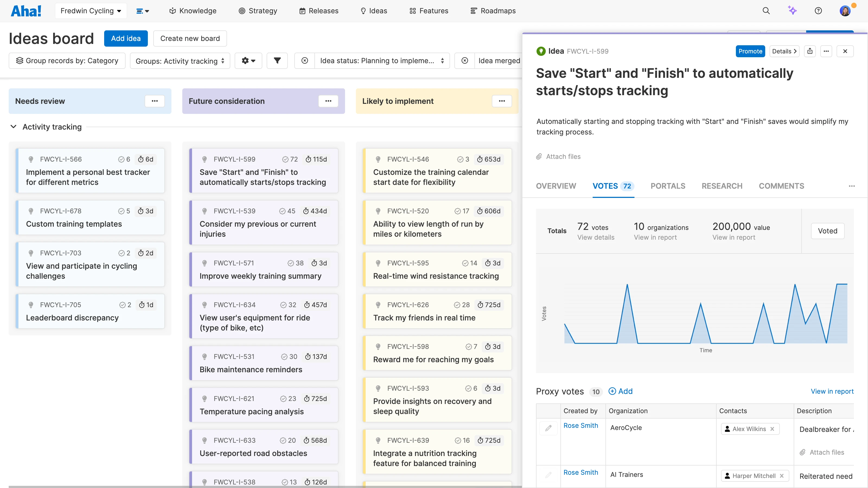Remove the Idea status filter

pos(305,61)
